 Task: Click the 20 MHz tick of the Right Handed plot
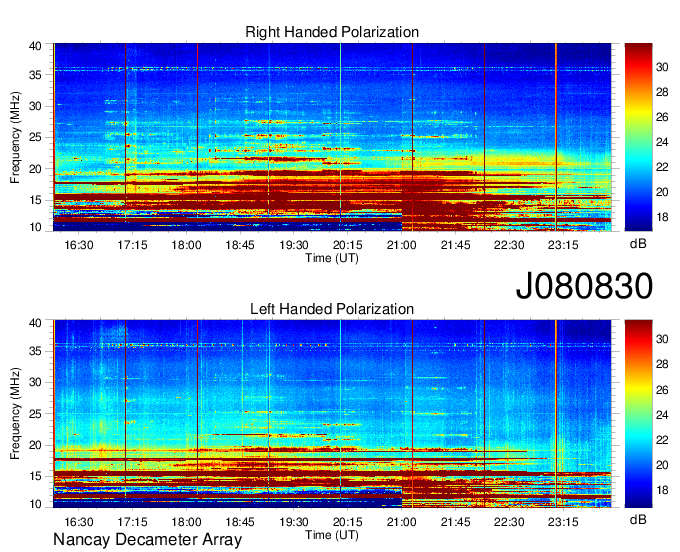[x=35, y=169]
